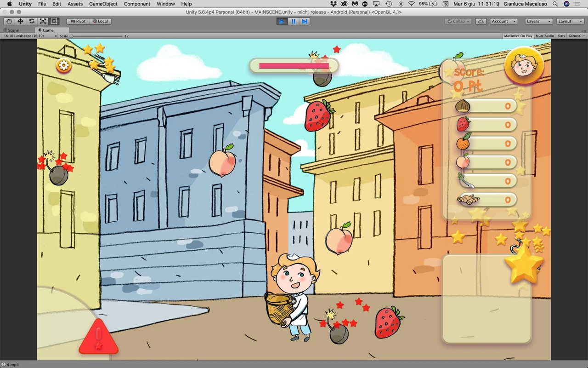The image size is (588, 368).
Task: Click the AirPlay menu bar icon
Action: 376,4
